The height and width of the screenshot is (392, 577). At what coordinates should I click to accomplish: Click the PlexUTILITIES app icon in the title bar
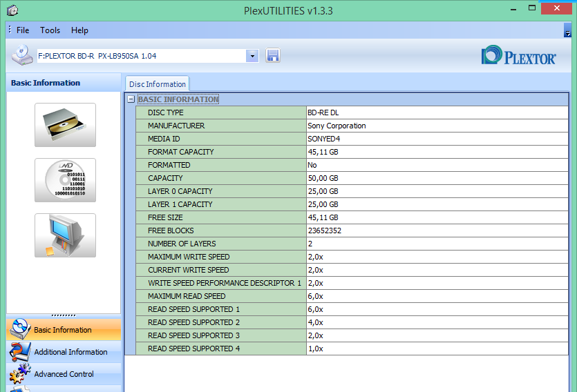[12, 10]
